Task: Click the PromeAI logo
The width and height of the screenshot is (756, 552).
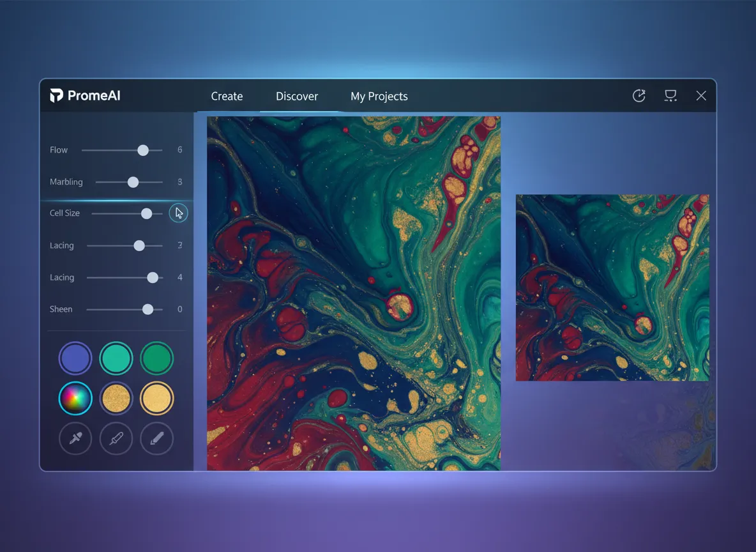Action: tap(85, 96)
